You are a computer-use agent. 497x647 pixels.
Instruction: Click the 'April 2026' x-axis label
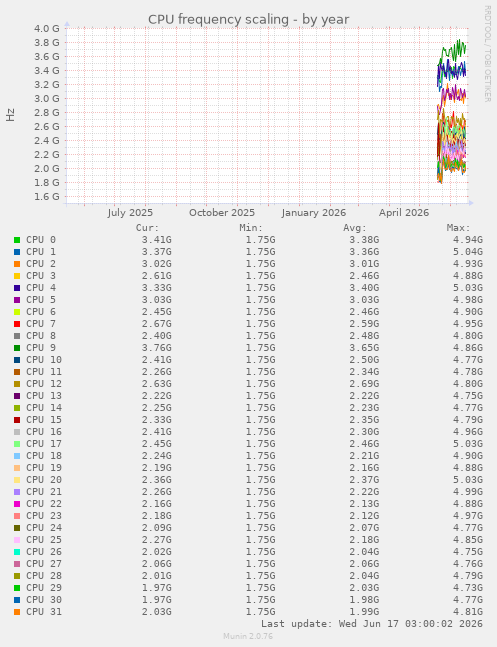404,213
